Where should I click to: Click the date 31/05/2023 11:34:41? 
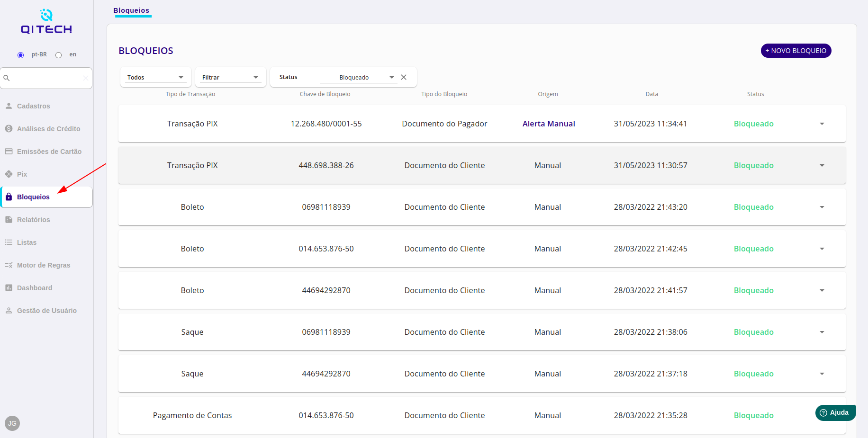tap(651, 124)
